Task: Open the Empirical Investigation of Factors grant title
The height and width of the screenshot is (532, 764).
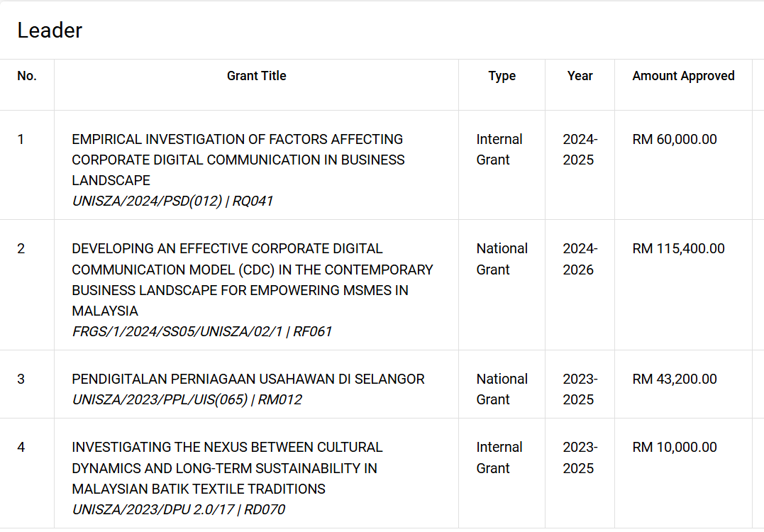Action: tap(238, 160)
